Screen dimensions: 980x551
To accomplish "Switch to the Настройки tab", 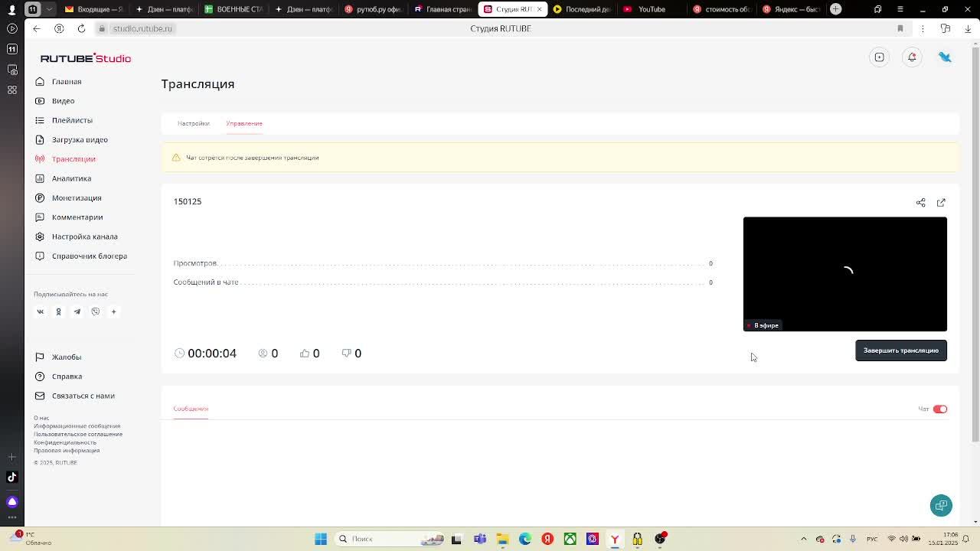I will [193, 123].
